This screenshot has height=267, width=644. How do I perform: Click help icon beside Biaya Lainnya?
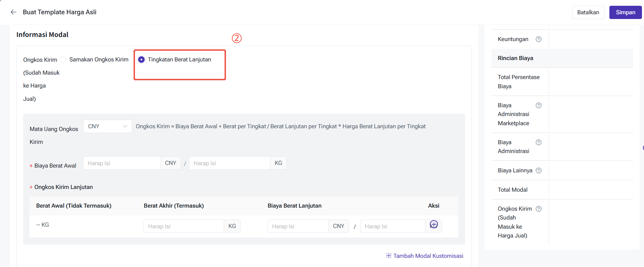tap(538, 170)
